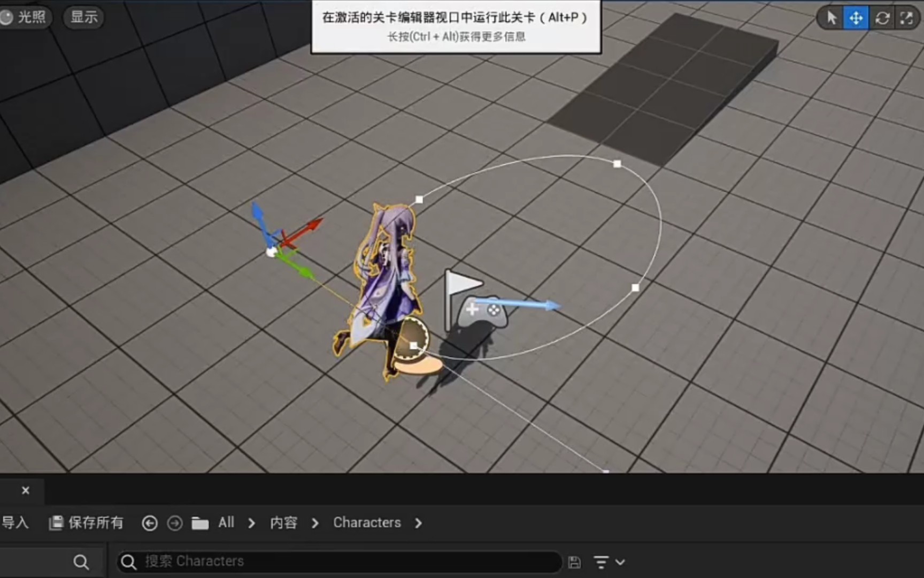The width and height of the screenshot is (924, 578).
Task: Activate the select mode arrow tool
Action: pyautogui.click(x=831, y=18)
